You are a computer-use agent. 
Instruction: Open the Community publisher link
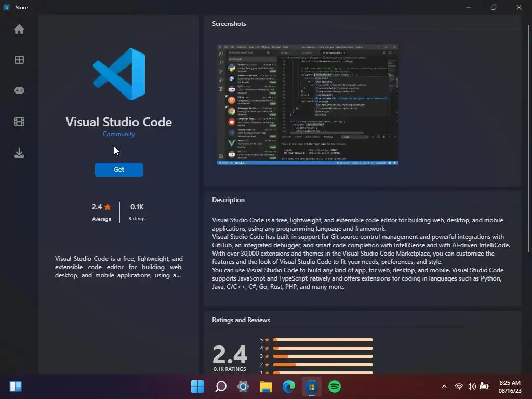pos(119,134)
